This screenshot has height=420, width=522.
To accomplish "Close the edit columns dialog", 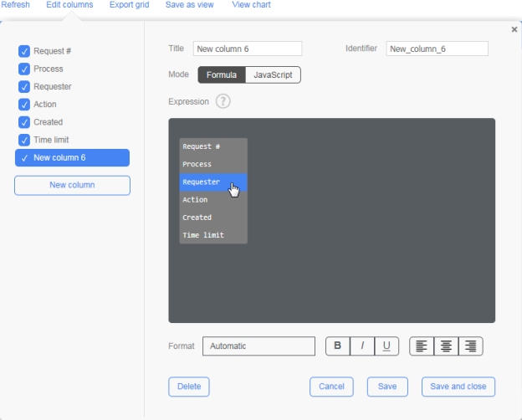I will point(514,30).
